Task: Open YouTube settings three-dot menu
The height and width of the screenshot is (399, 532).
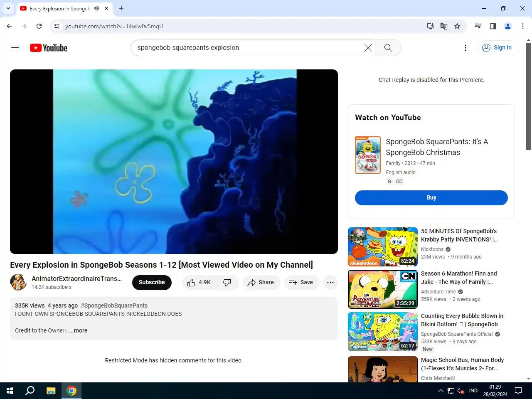Action: (465, 48)
